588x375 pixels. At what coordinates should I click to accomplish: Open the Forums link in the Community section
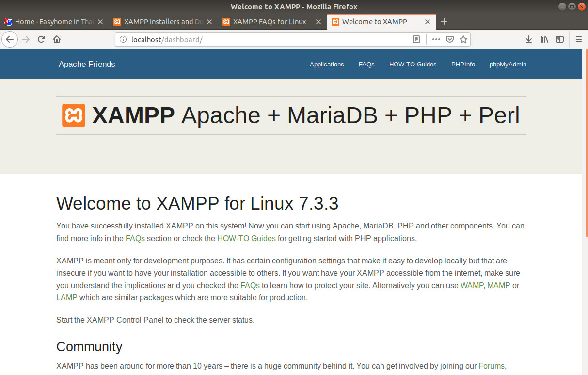[x=491, y=366]
